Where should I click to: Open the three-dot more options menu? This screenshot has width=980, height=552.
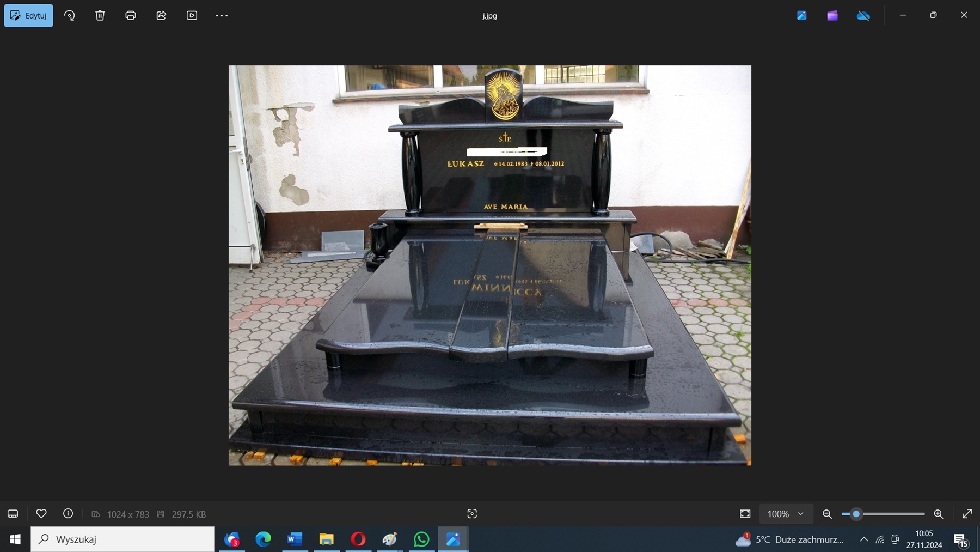pyautogui.click(x=222, y=15)
